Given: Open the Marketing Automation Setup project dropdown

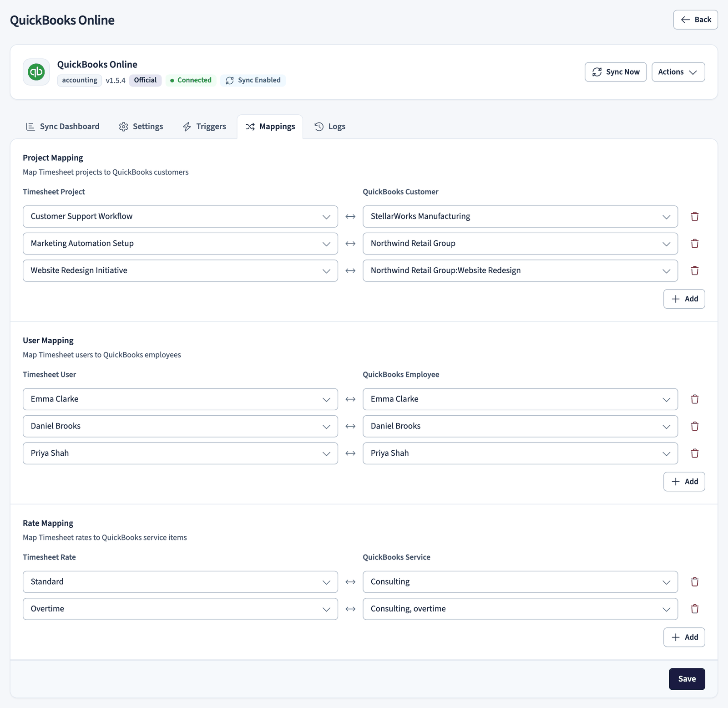Looking at the screenshot, I should point(180,244).
